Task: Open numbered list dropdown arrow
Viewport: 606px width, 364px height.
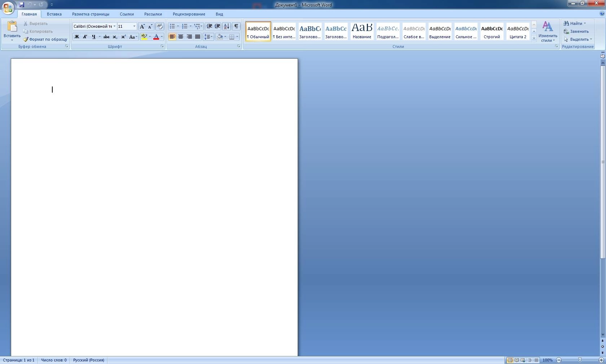Action: coord(190,26)
